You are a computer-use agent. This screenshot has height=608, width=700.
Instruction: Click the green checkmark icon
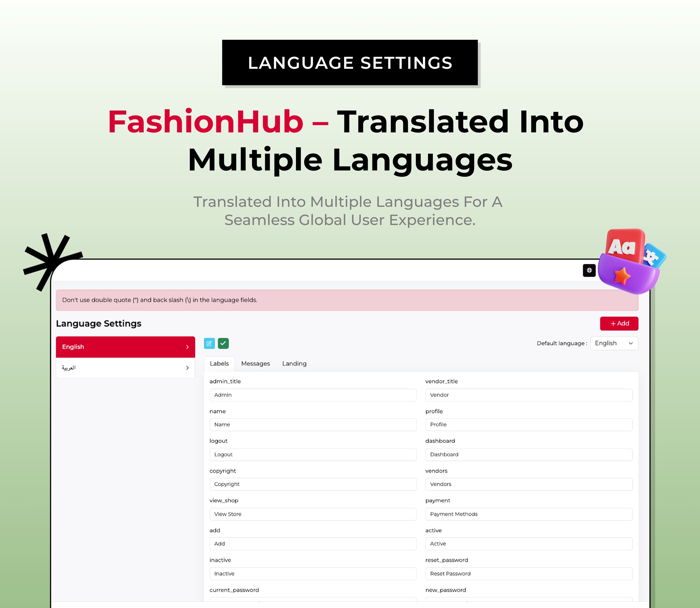point(223,343)
